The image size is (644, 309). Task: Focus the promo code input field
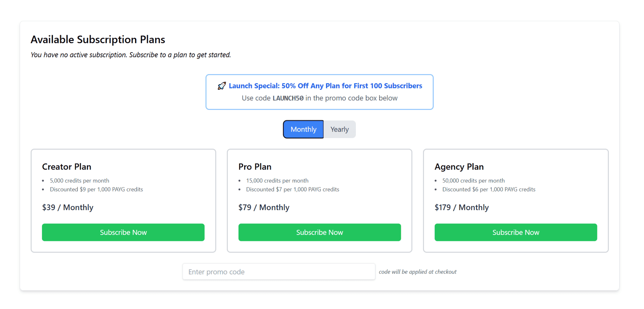pyautogui.click(x=279, y=272)
